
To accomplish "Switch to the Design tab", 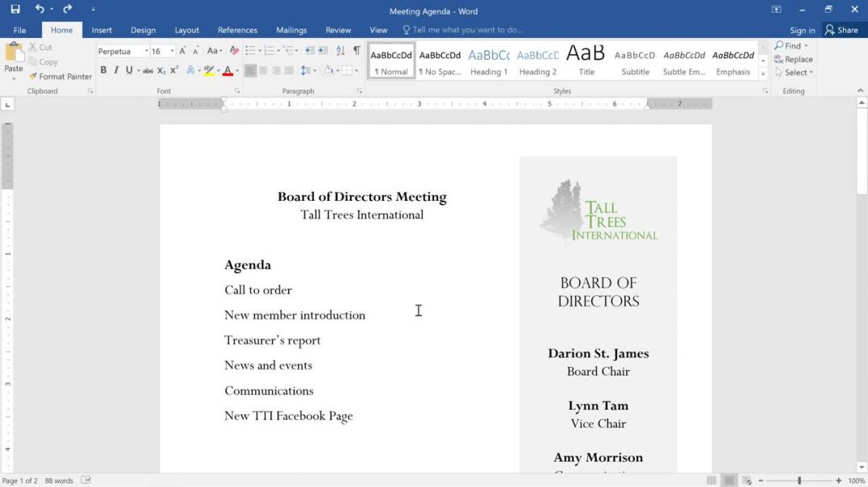I will tap(143, 30).
